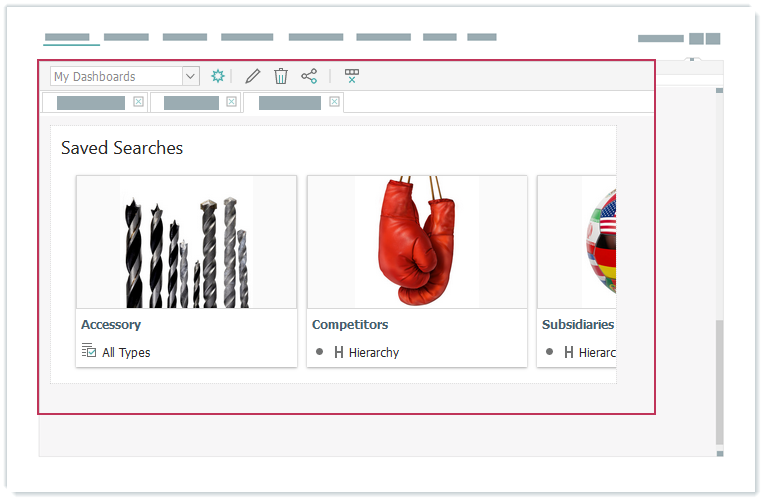Switch to the first dashboard tab
The height and width of the screenshot is (502, 765).
coord(90,103)
